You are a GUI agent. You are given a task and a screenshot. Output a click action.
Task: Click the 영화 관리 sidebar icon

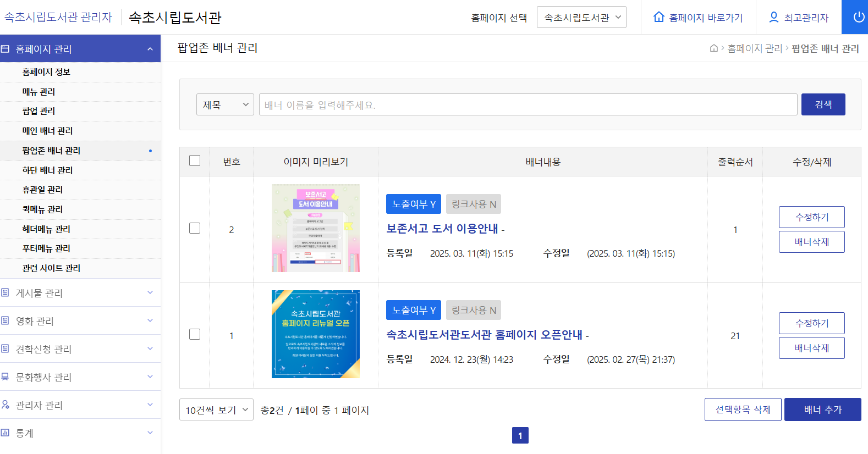tap(6, 320)
